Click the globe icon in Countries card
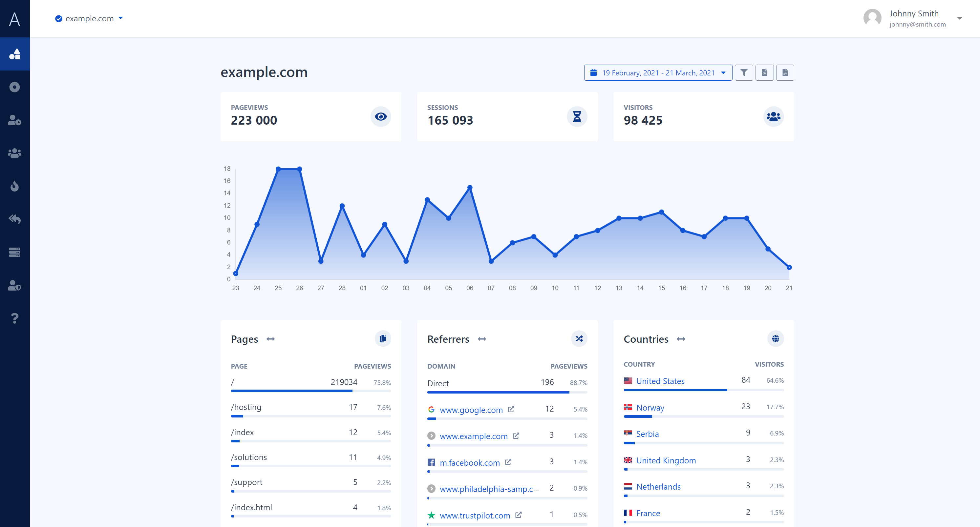Screen dimensions: 980x527 775,338
